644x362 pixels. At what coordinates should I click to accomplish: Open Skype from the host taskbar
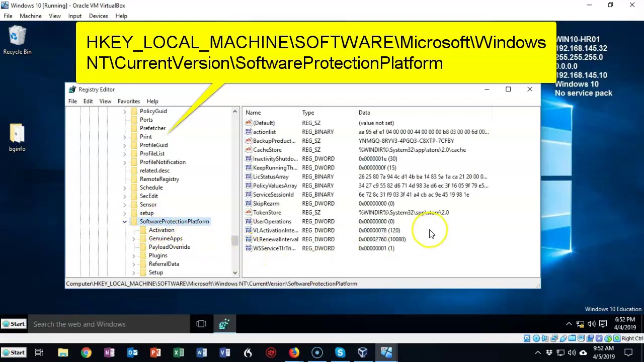pyautogui.click(x=340, y=352)
